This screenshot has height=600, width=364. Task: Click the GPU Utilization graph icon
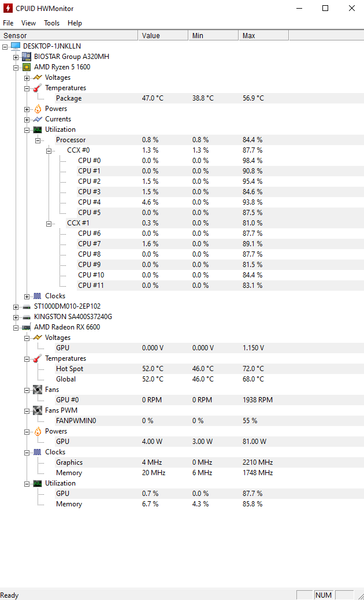38,483
